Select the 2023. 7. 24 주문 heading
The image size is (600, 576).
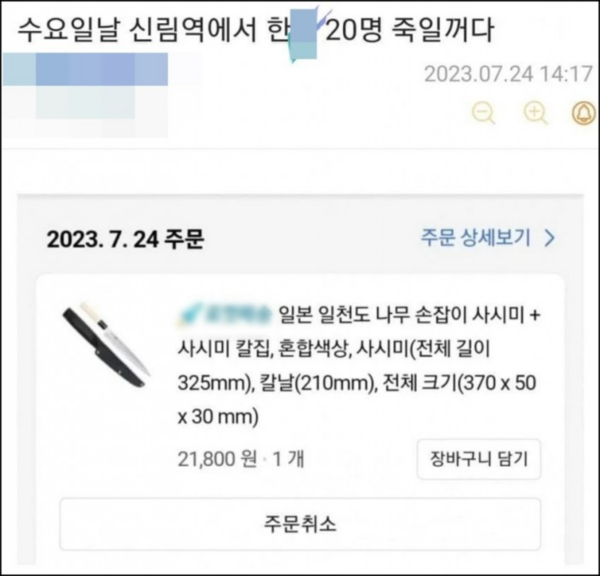click(126, 239)
